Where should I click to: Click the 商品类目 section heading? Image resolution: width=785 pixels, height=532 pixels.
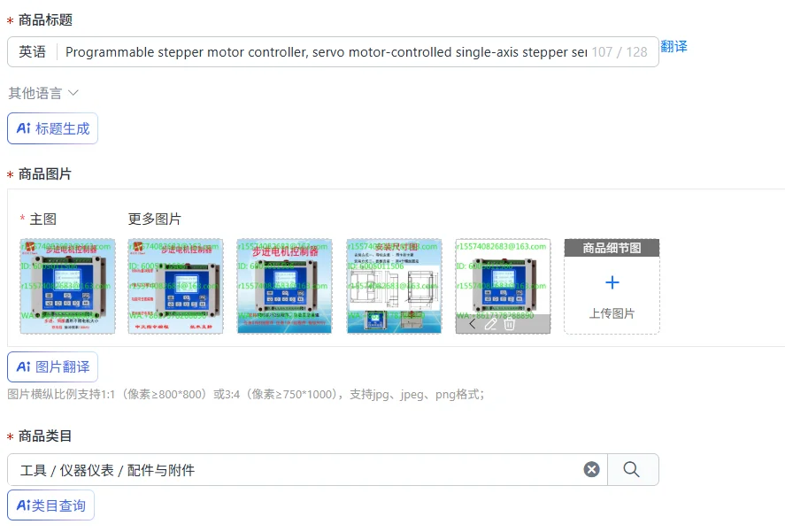click(x=45, y=436)
